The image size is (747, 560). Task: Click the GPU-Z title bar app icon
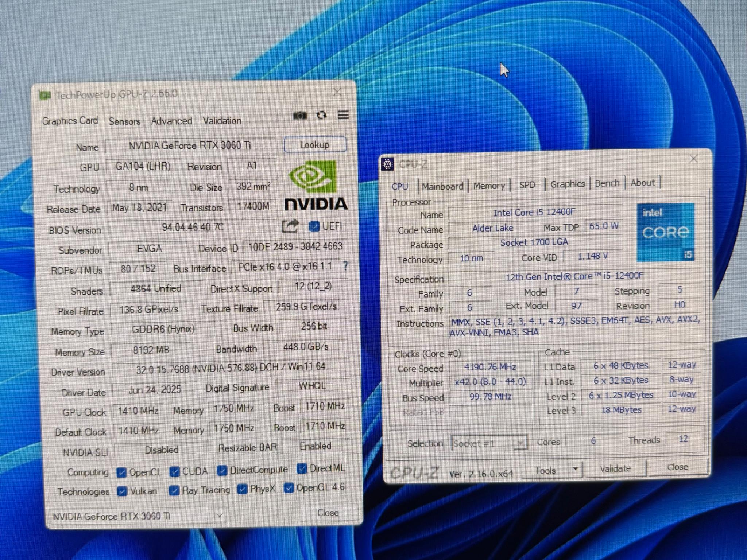tap(45, 95)
